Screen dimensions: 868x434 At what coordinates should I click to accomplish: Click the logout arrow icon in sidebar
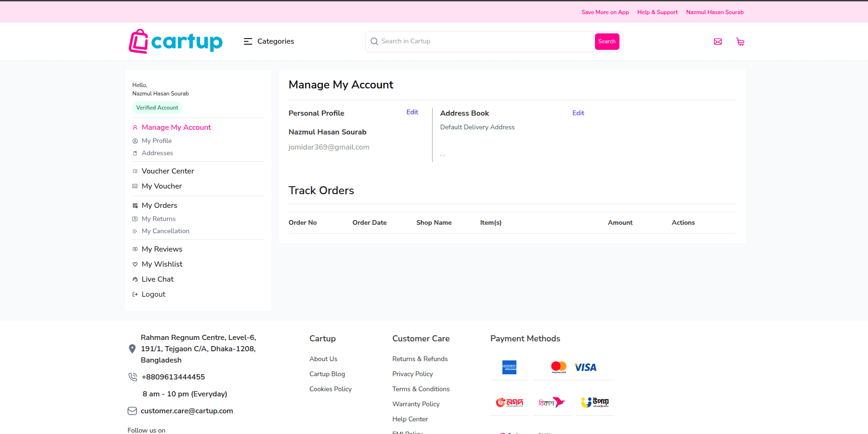tap(135, 294)
